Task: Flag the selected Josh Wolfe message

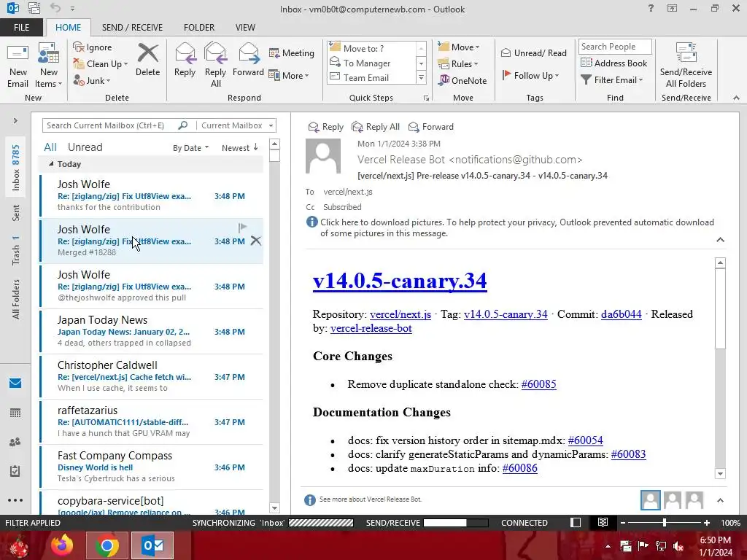Action: pyautogui.click(x=242, y=227)
